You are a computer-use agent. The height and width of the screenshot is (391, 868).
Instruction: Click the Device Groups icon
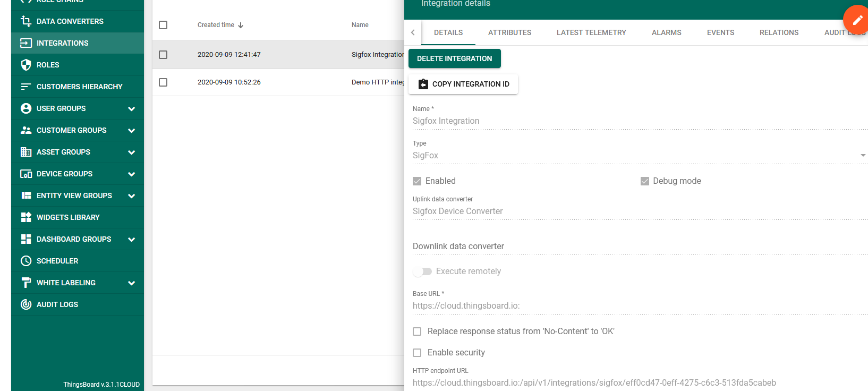pyautogui.click(x=26, y=174)
